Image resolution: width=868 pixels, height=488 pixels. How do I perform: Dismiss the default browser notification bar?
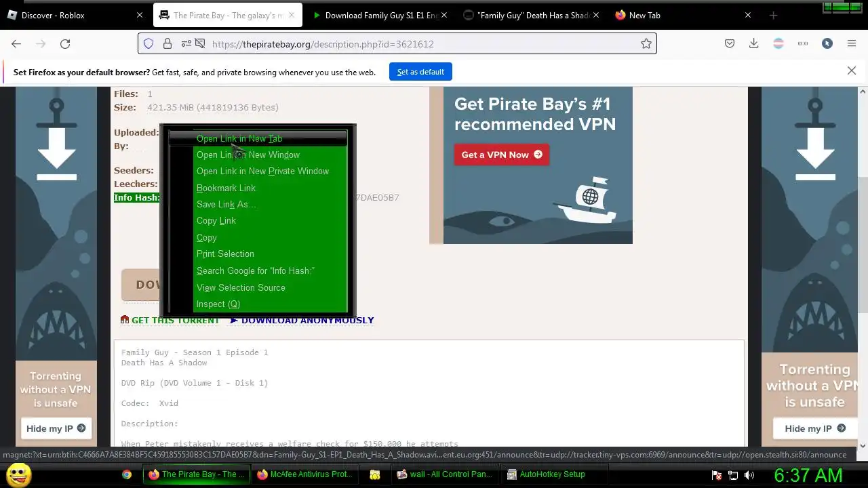pos(852,70)
